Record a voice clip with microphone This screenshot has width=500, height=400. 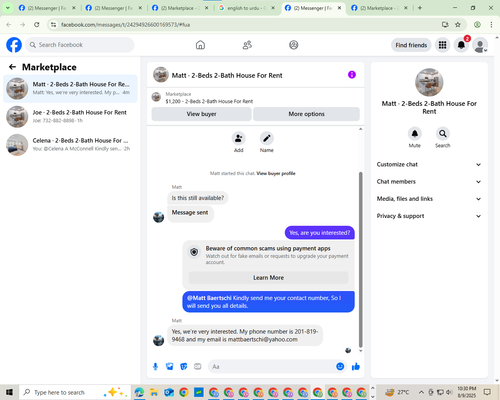[x=155, y=367]
